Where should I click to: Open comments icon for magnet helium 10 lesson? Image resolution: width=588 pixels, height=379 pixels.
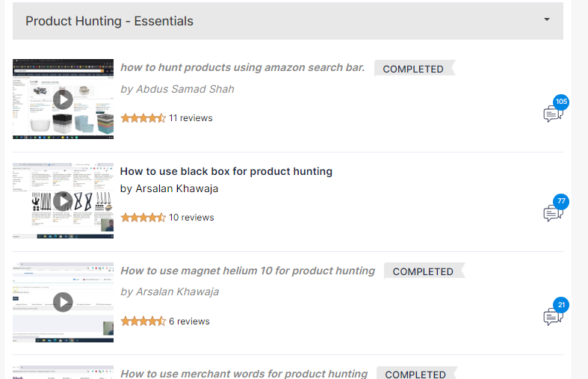click(551, 317)
